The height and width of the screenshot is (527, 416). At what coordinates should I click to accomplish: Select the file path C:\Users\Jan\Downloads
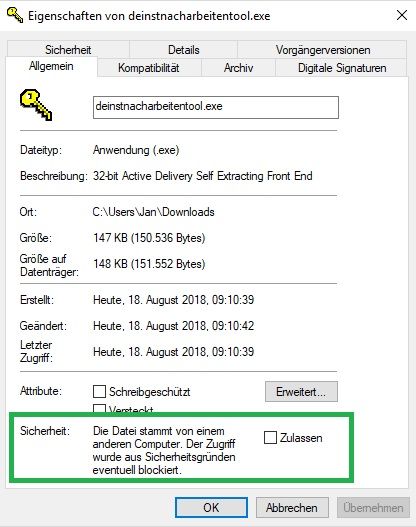154,212
